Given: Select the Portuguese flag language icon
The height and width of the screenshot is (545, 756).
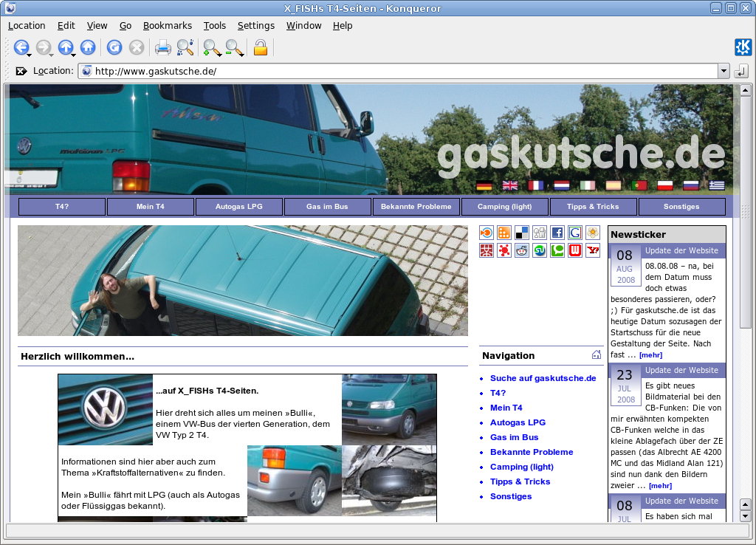Looking at the screenshot, I should [639, 185].
